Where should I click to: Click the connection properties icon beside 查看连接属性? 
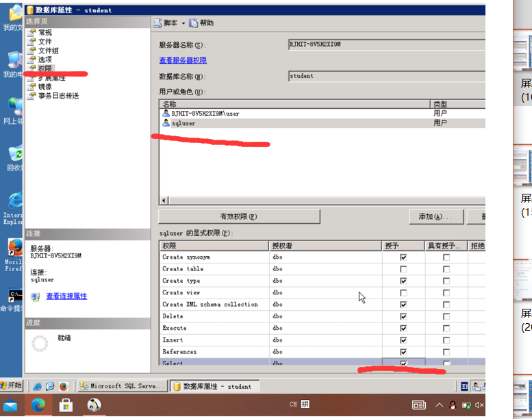[36, 296]
